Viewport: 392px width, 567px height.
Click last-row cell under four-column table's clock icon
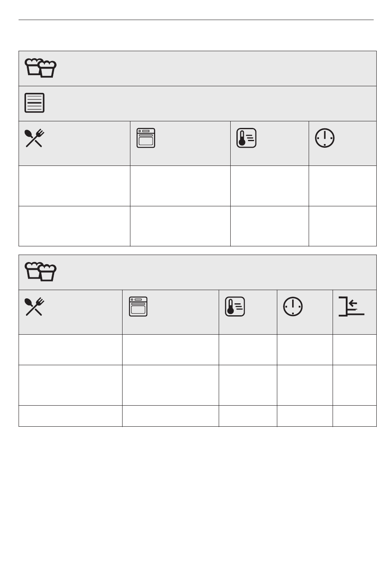(342, 226)
